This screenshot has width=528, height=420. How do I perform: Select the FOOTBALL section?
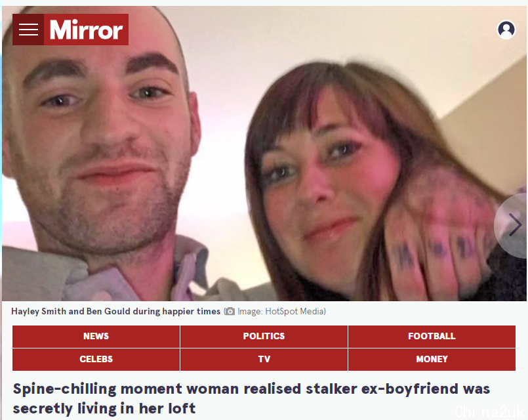pos(432,336)
